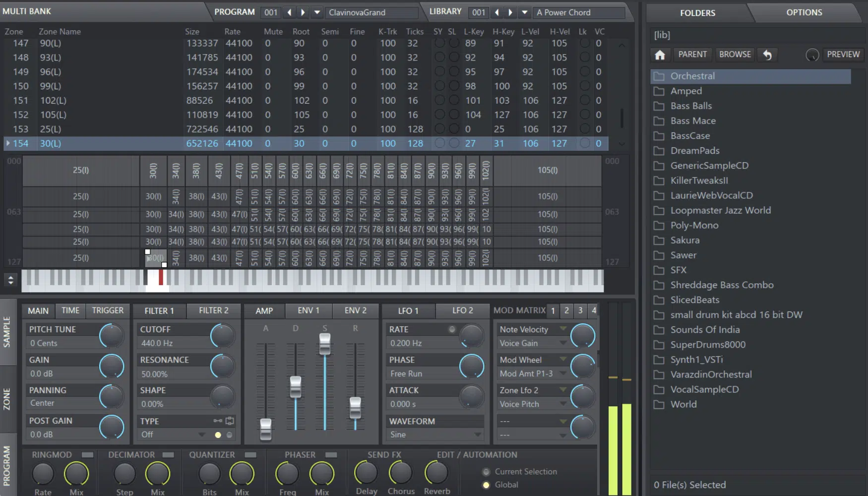868x496 pixels.
Task: Open the Note Velocity mod source dropdown
Action: point(563,329)
